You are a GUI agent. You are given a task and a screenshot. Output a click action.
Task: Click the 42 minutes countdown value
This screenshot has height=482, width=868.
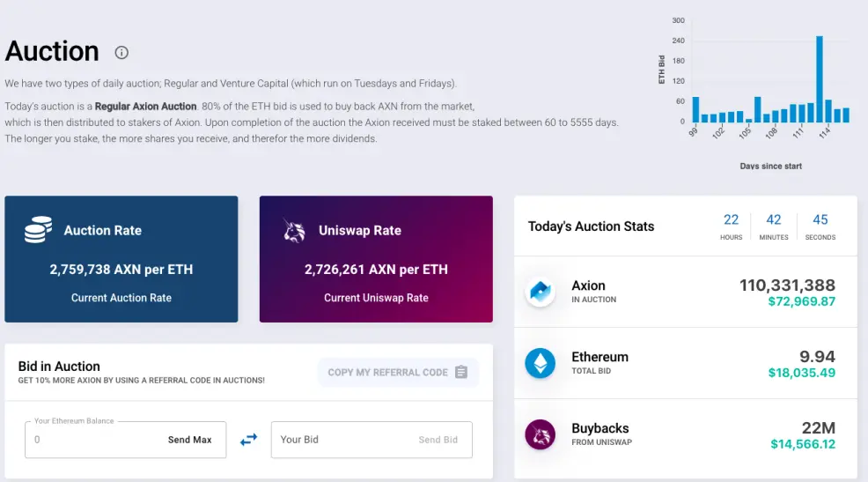(x=773, y=220)
